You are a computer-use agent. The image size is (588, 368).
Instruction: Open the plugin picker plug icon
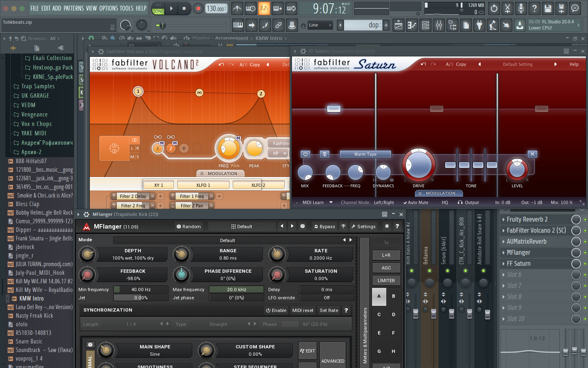(x=479, y=25)
